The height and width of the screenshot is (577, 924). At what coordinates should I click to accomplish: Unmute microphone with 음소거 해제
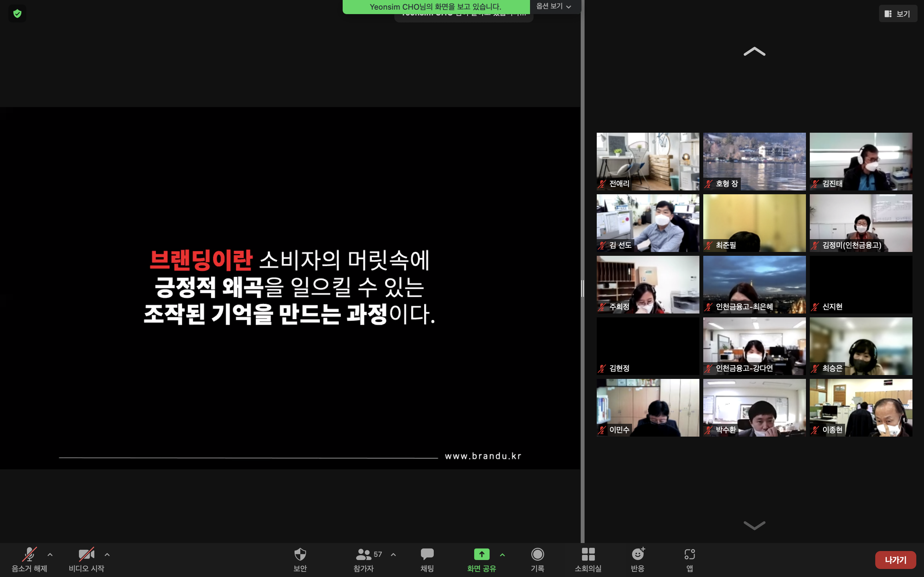(30, 554)
